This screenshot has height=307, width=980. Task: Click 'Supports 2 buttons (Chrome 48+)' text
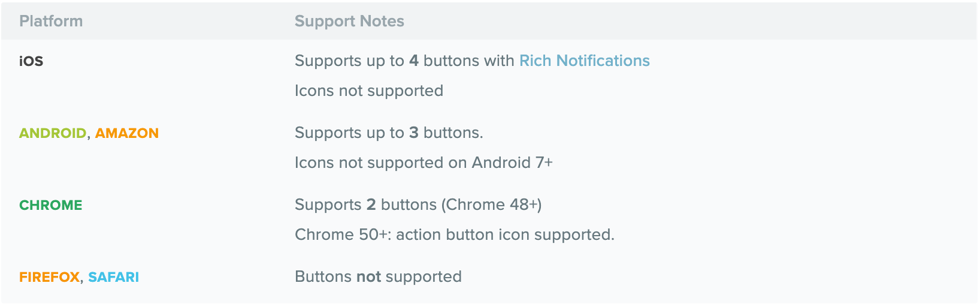(418, 204)
